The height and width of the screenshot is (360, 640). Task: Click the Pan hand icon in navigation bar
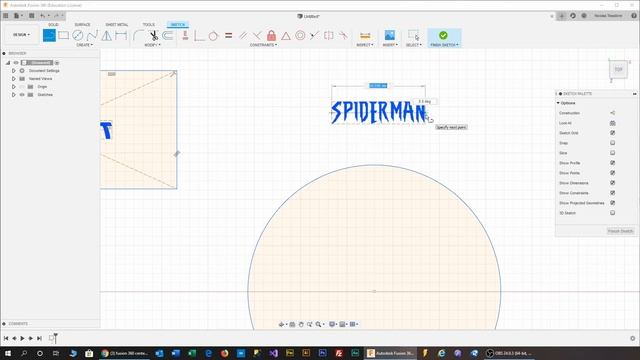click(301, 324)
